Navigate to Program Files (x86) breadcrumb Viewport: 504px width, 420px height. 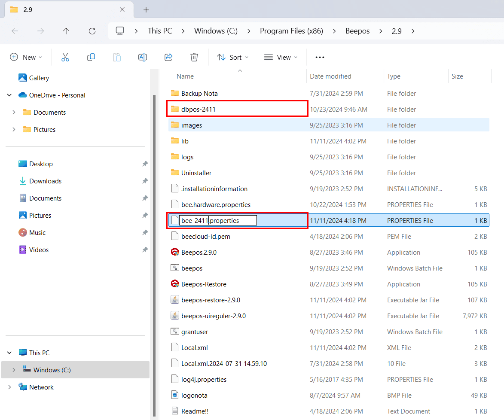point(291,31)
